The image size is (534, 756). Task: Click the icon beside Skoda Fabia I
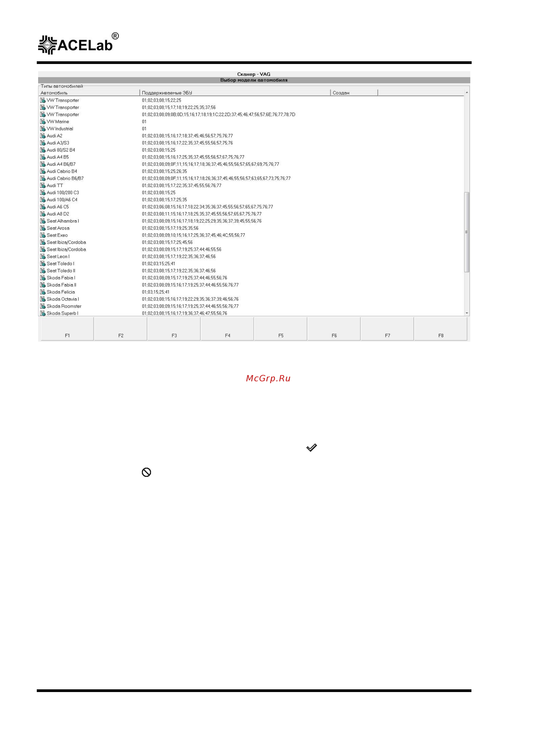click(x=43, y=278)
